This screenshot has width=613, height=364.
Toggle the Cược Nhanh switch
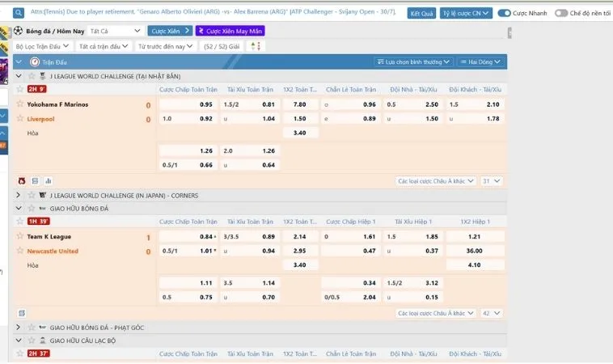coord(504,14)
